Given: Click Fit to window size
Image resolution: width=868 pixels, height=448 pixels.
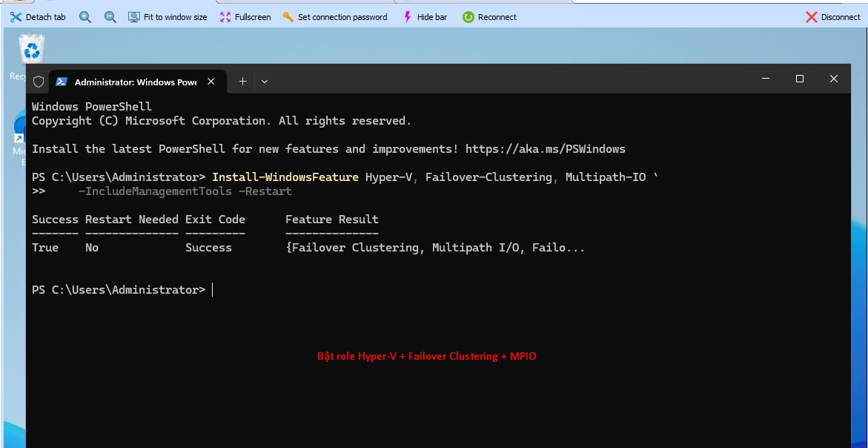Looking at the screenshot, I should (x=168, y=17).
